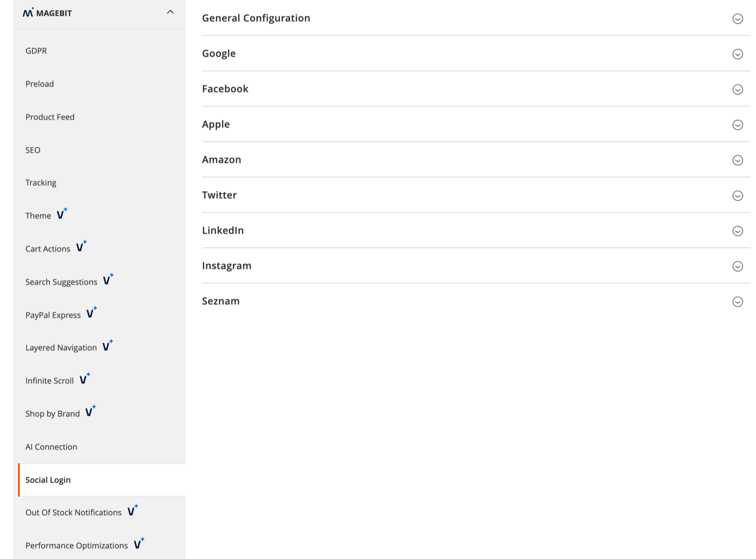Open the Search Suggestions settings
Viewport: 756px width, 559px height.
pos(61,282)
